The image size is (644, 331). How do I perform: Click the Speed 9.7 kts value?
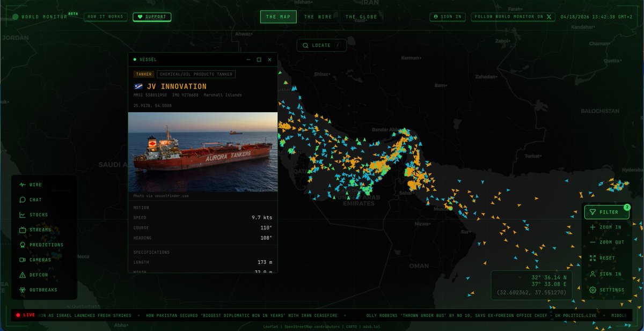(x=262, y=218)
